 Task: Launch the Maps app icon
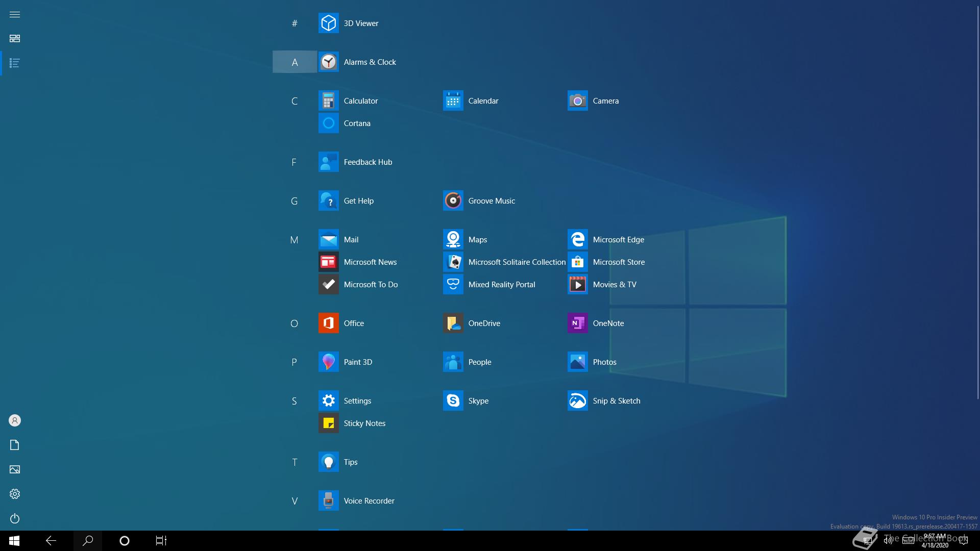point(453,239)
